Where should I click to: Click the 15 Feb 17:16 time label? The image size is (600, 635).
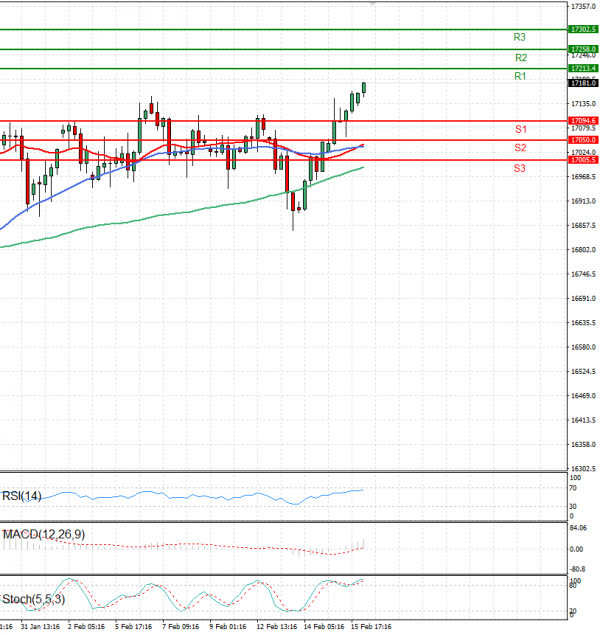[x=370, y=627]
